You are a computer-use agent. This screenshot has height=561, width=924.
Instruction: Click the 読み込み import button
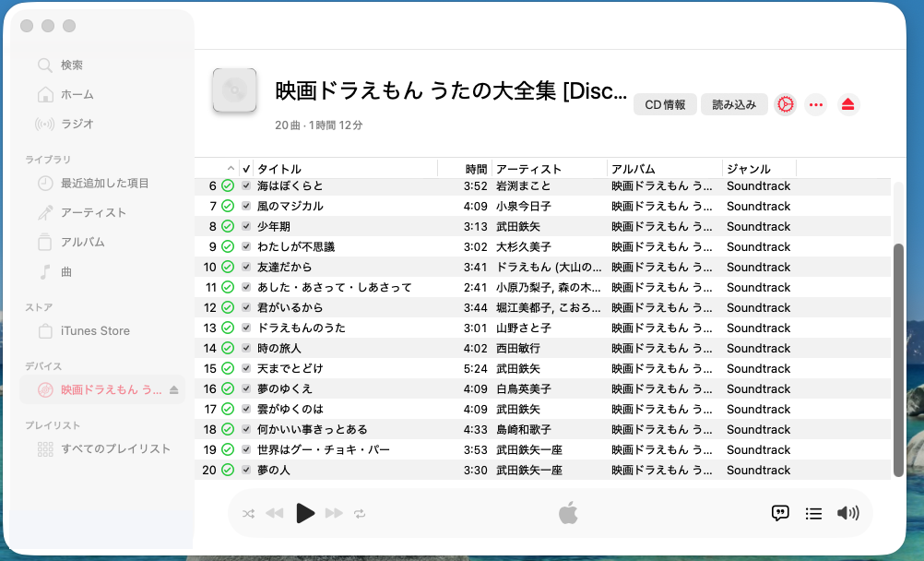(x=734, y=104)
